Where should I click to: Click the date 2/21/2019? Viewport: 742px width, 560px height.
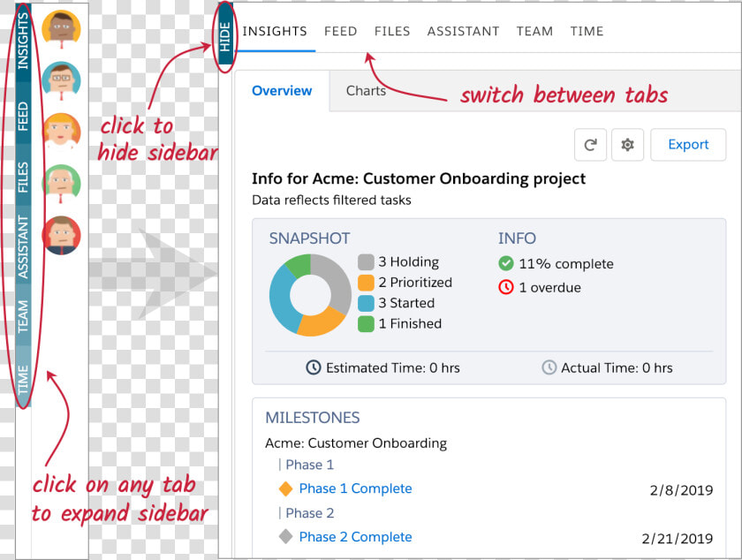[678, 538]
